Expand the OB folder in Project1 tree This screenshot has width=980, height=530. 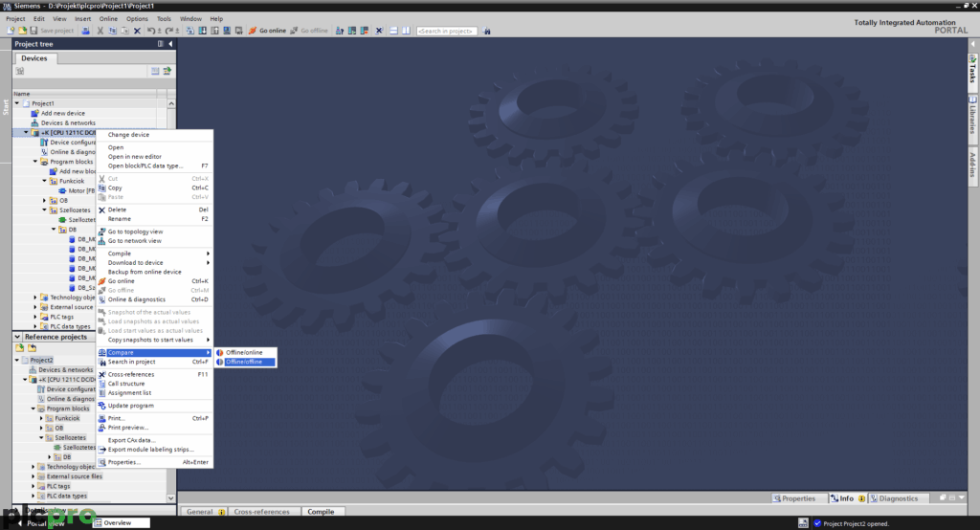[x=44, y=201]
